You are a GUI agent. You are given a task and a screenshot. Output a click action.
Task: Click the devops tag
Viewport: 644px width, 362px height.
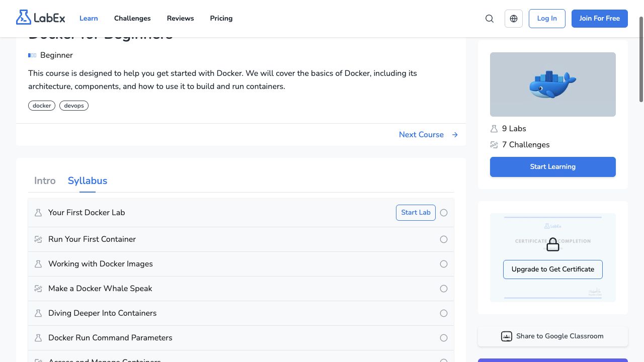point(74,106)
